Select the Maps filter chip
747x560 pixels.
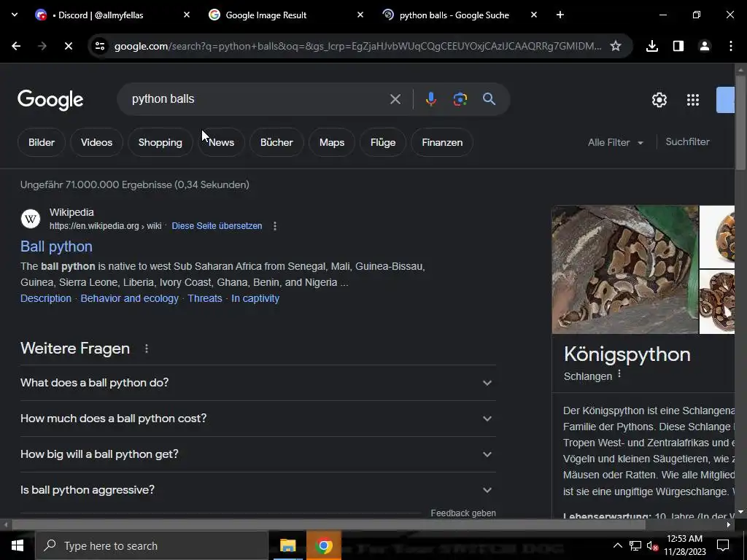point(332,142)
